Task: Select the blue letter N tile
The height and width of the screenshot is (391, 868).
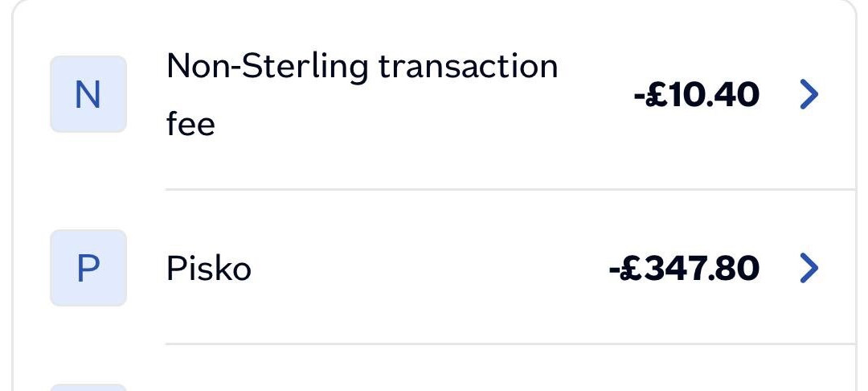Action: coord(88,95)
